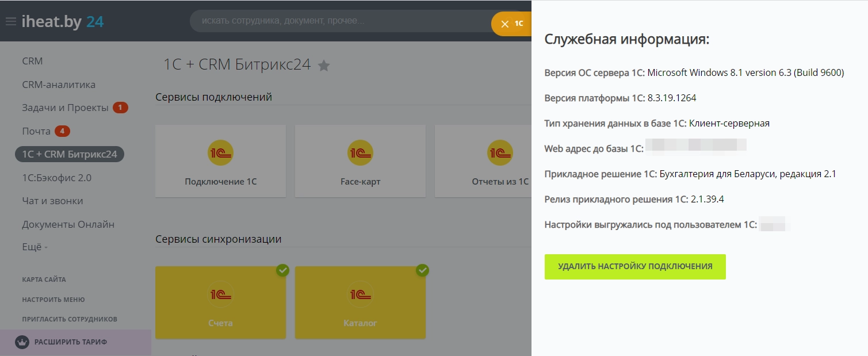Open the hamburger menu next to iheat.by logo
Image resolution: width=868 pixels, height=356 pixels.
10,22
